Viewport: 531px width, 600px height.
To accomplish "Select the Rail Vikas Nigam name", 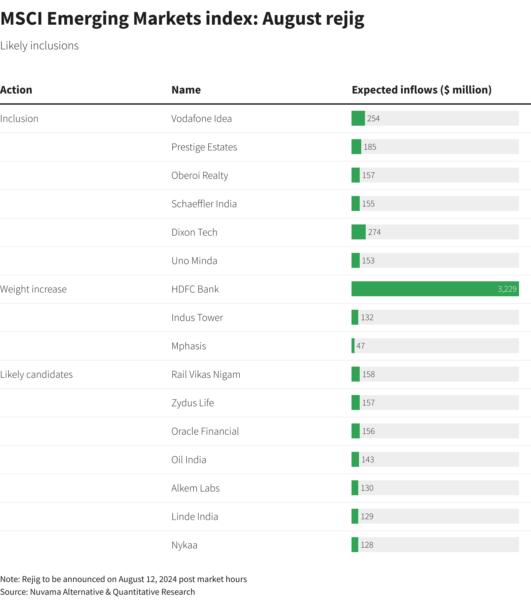I will pyautogui.click(x=205, y=374).
